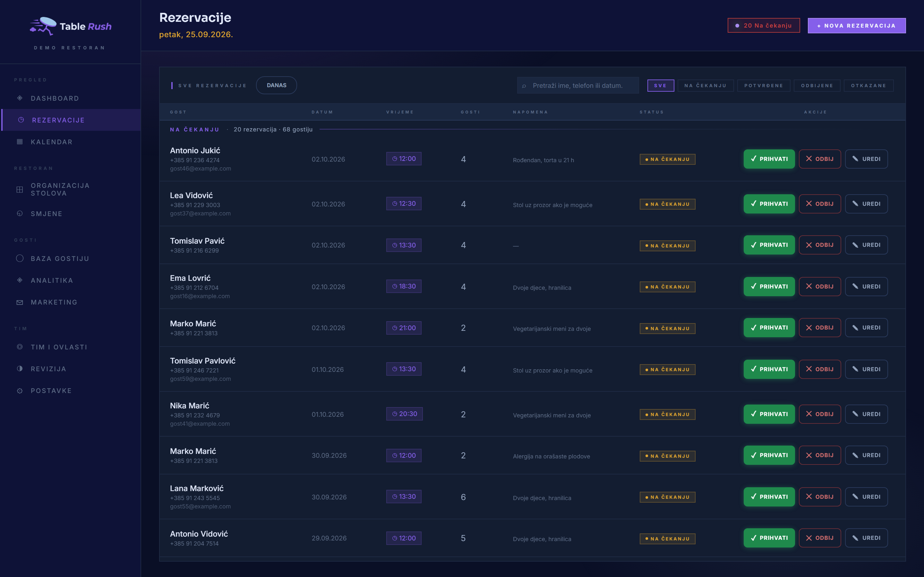Image resolution: width=924 pixels, height=577 pixels.
Task: Toggle the Danas filter pill
Action: tap(277, 85)
